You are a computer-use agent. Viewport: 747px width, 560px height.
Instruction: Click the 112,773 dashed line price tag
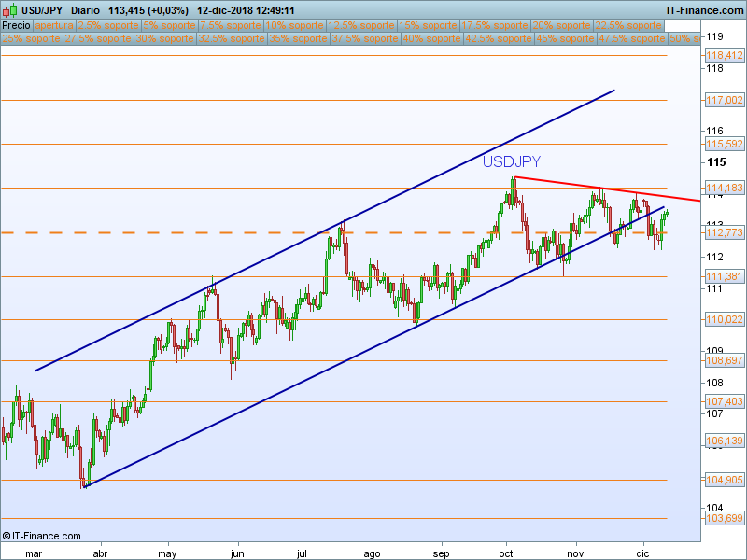[723, 232]
